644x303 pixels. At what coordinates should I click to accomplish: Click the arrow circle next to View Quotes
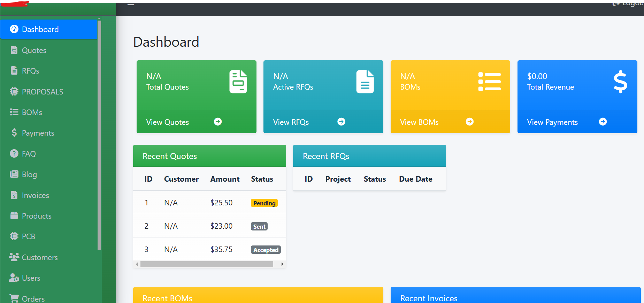point(218,121)
